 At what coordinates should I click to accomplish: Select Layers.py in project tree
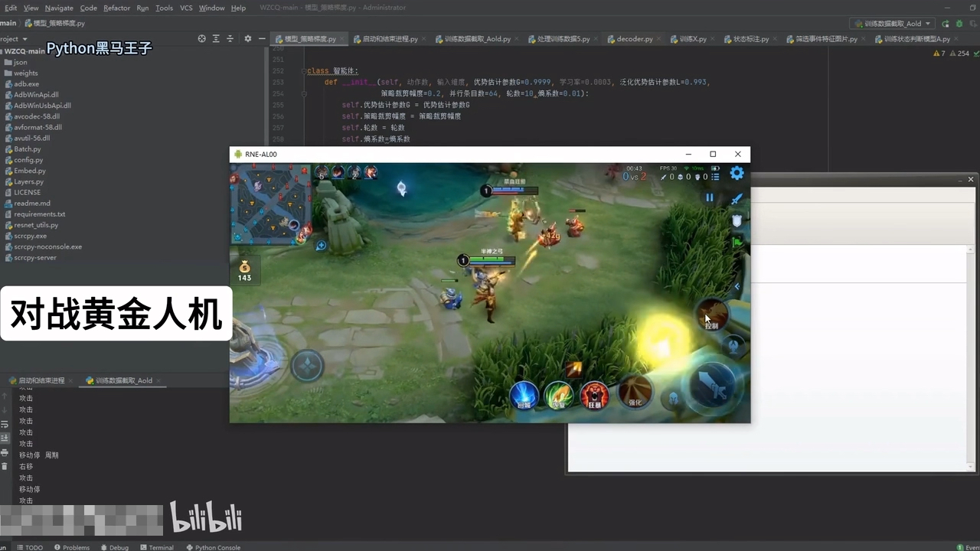[x=28, y=181]
